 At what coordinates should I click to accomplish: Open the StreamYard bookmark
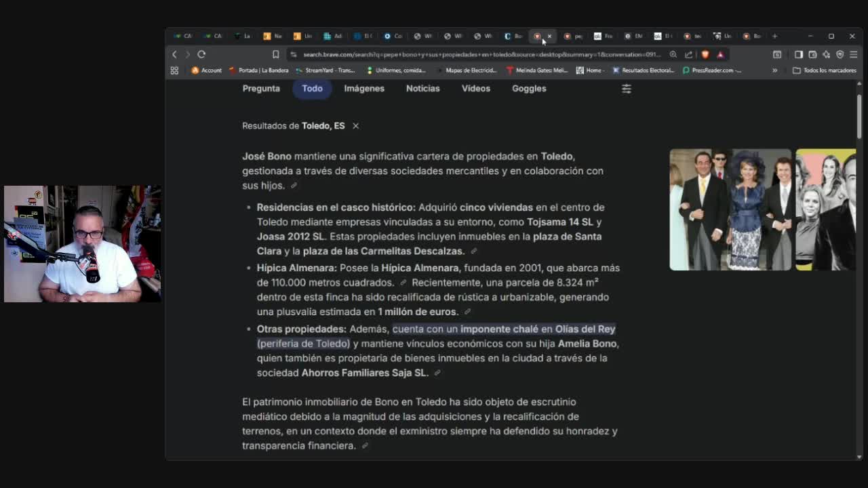(325, 70)
